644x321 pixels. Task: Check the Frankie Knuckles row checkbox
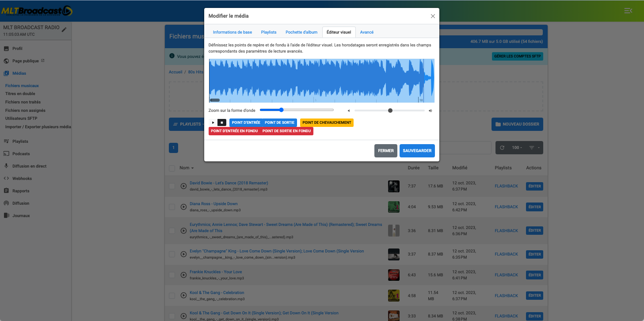pyautogui.click(x=172, y=275)
